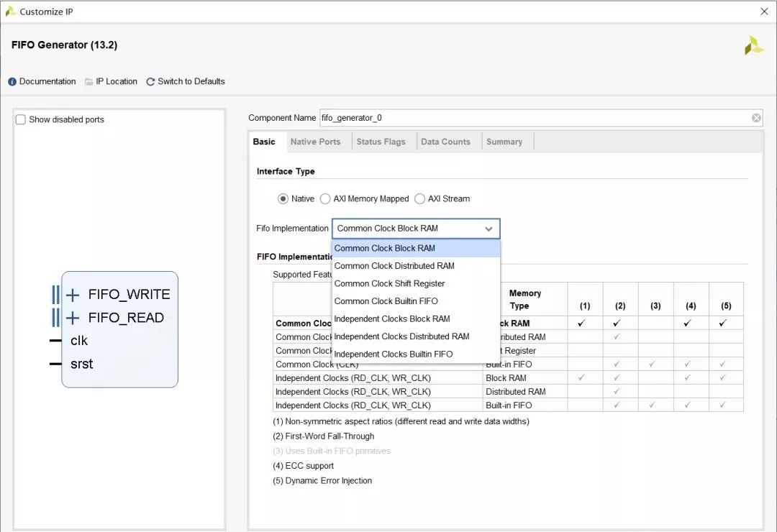Viewport: 777px width, 532px height.
Task: Go to the Data Counts tab
Action: [x=445, y=142]
